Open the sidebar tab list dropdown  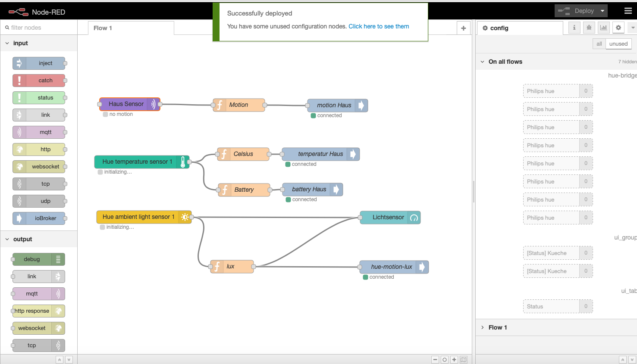(633, 28)
